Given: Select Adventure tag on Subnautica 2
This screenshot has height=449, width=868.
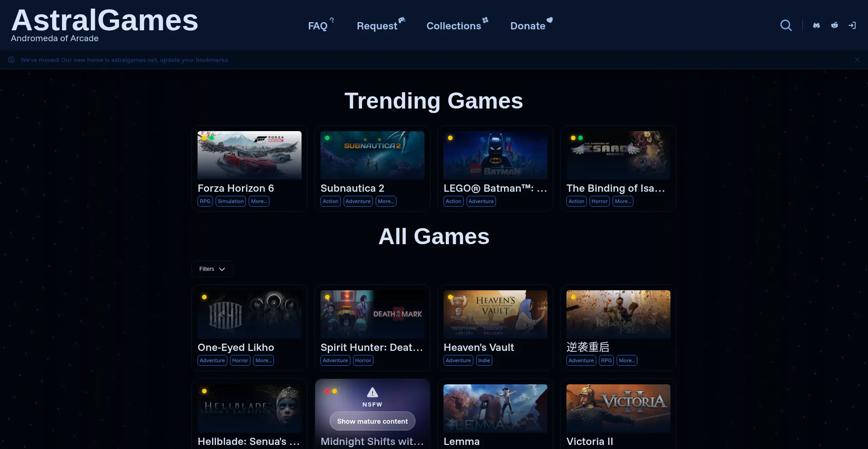Looking at the screenshot, I should pos(358,201).
